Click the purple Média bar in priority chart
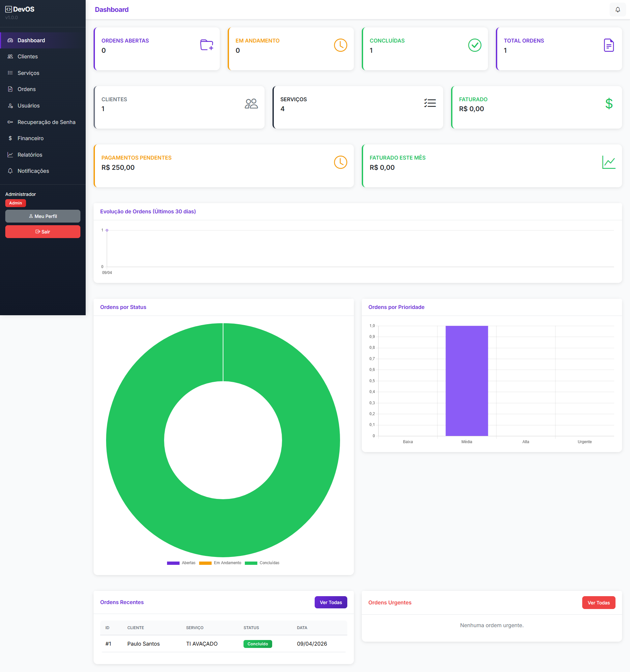This screenshot has width=630, height=672. tap(467, 381)
